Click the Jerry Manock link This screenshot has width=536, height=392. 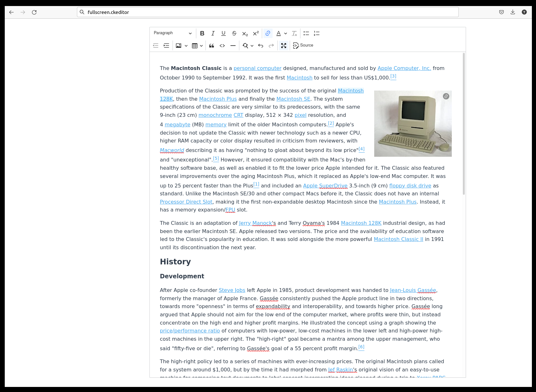pyautogui.click(x=255, y=223)
